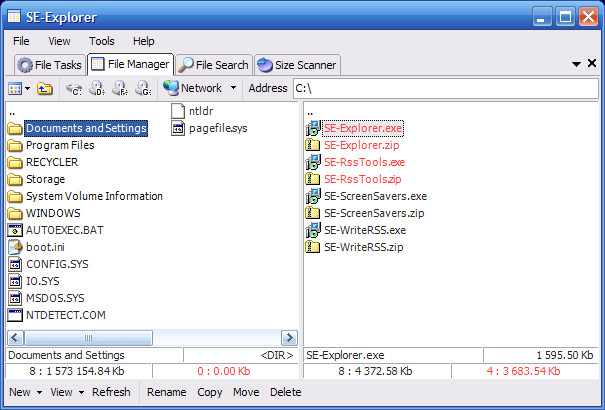Click the SE-RssTools.exe installer icon

[313, 162]
